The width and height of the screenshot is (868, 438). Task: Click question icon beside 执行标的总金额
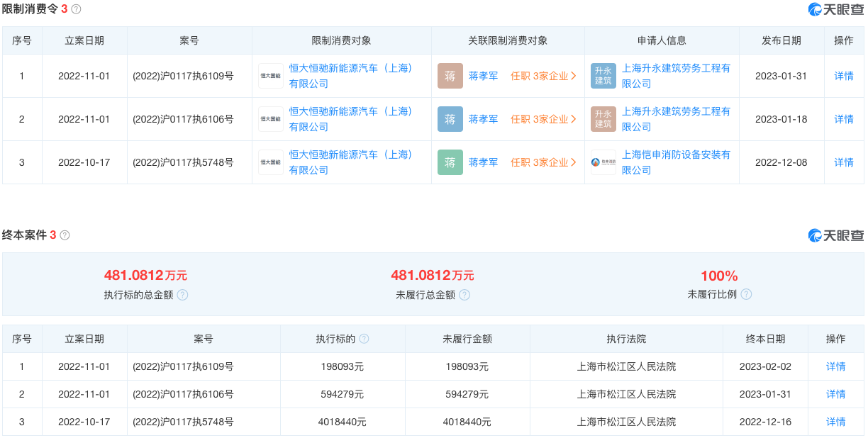182,295
